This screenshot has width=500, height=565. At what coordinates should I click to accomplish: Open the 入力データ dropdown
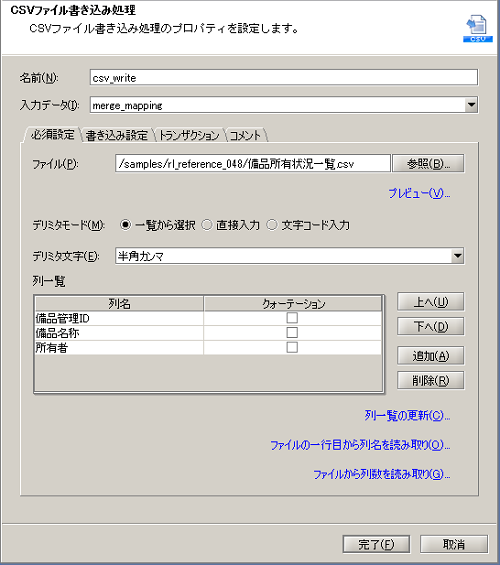click(x=471, y=105)
